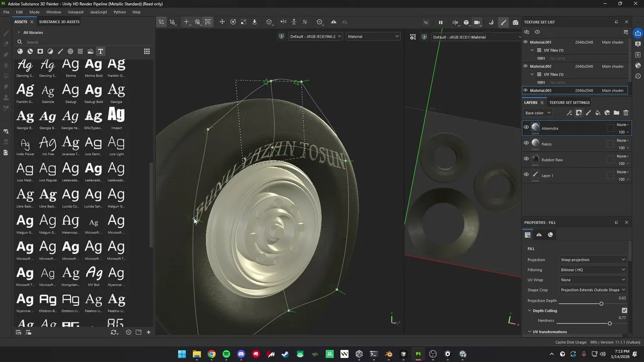Add a mask to the layer icon

pos(579,113)
